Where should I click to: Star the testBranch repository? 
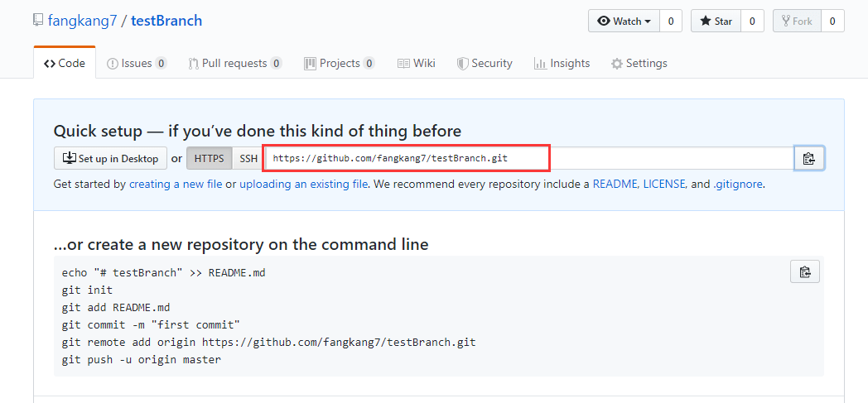[716, 22]
